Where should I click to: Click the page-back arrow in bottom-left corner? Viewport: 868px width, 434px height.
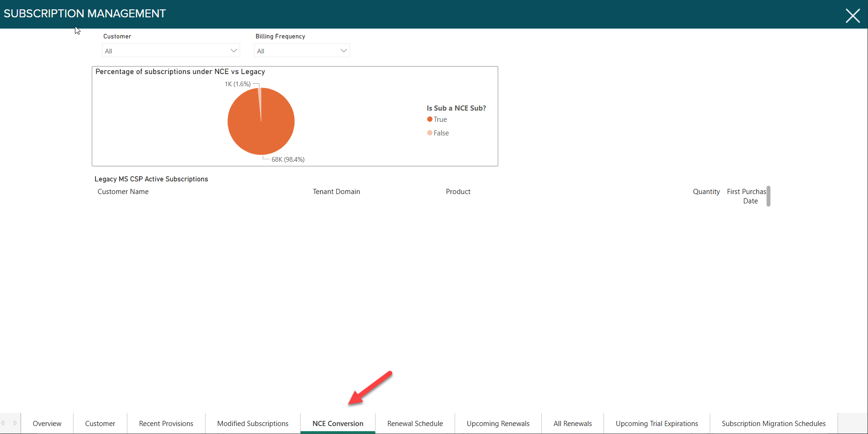(x=4, y=423)
